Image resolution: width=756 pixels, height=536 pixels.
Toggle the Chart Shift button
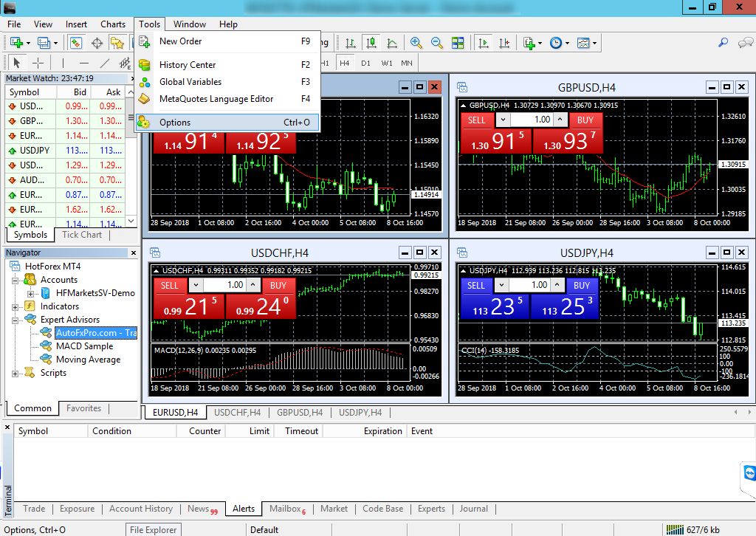click(504, 43)
